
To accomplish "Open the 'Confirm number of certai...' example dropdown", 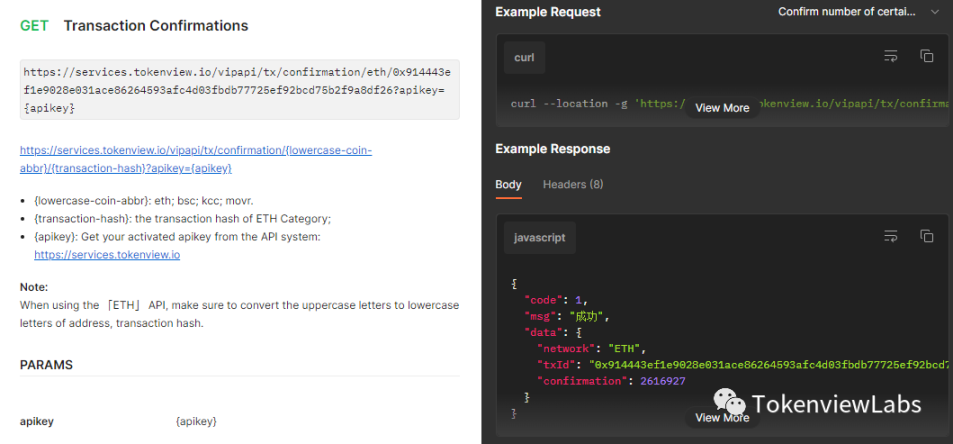I will tap(858, 12).
